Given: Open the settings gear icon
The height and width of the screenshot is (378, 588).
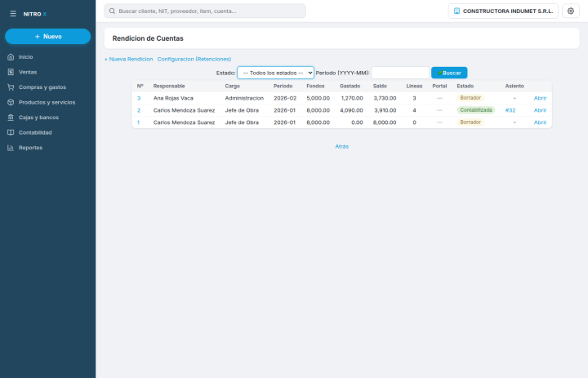Looking at the screenshot, I should click(x=570, y=11).
